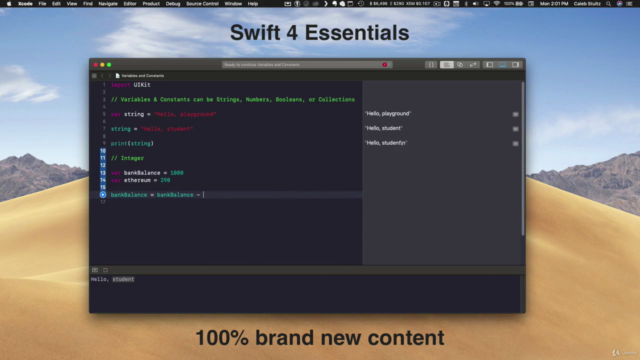640x360 pixels.
Task: Open Spotlight search in menu bar
Action: pyautogui.click(x=609, y=4)
